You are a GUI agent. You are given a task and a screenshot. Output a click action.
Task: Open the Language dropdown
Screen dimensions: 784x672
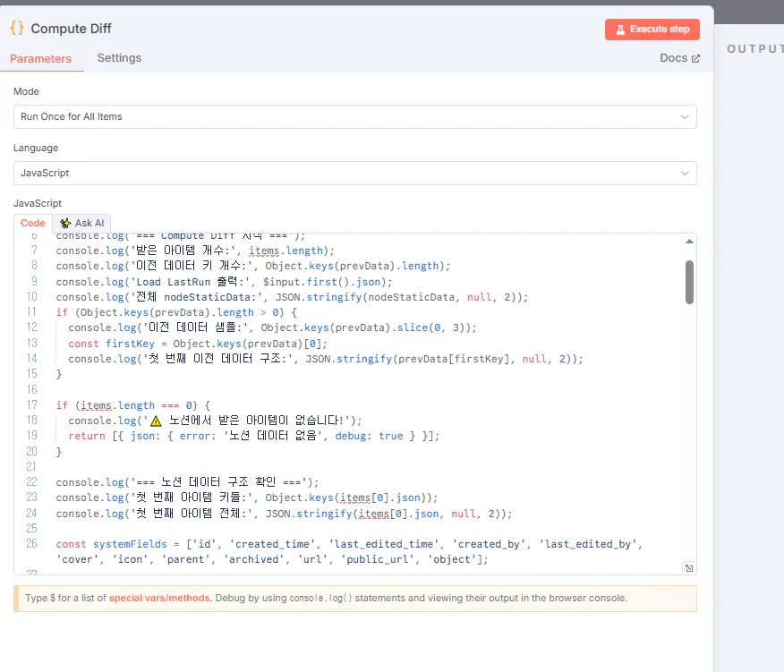pyautogui.click(x=355, y=173)
